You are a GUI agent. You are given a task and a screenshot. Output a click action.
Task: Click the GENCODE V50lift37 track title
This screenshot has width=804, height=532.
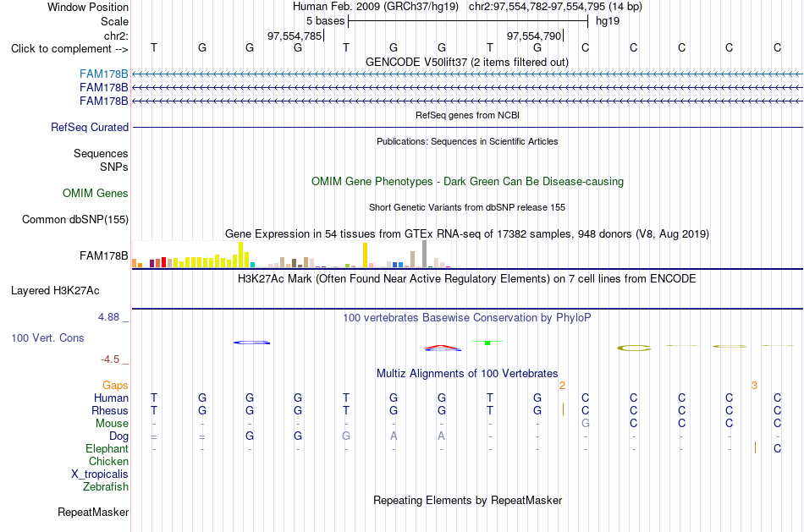click(x=467, y=62)
